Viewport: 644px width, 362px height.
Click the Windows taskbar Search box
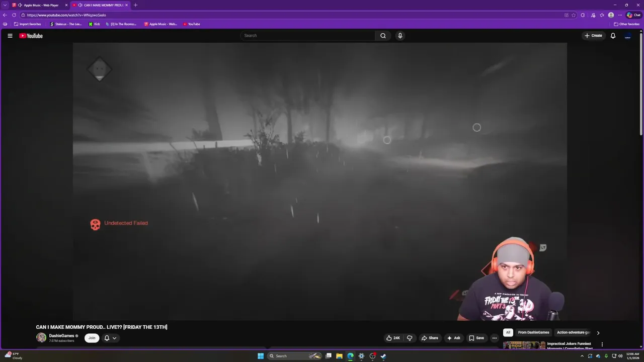pyautogui.click(x=294, y=356)
